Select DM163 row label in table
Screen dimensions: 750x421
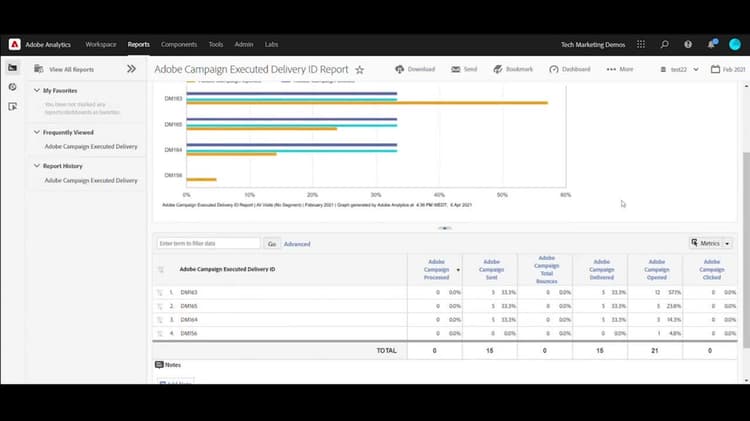tap(189, 292)
